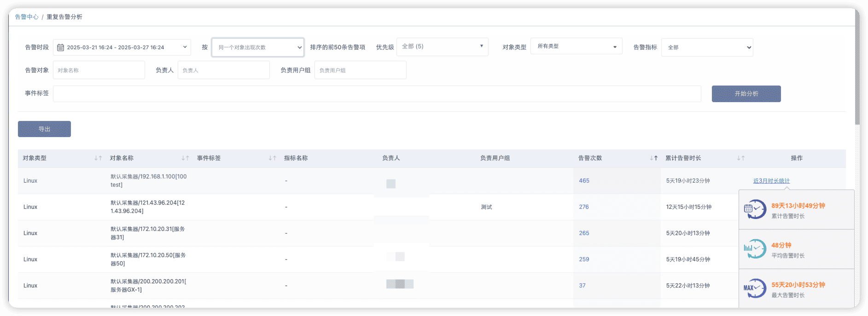Viewport: 868px width, 316px height.
Task: Open the 近3月时长统计 link
Action: 771,181
